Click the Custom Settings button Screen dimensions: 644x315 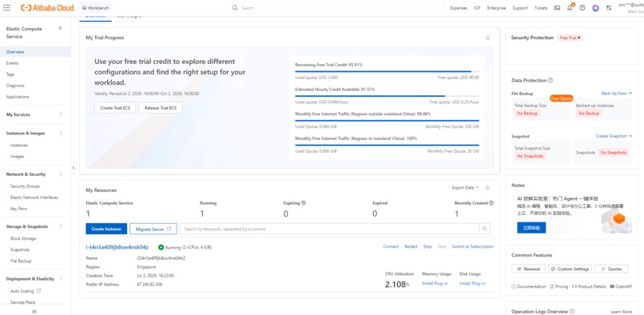570,269
